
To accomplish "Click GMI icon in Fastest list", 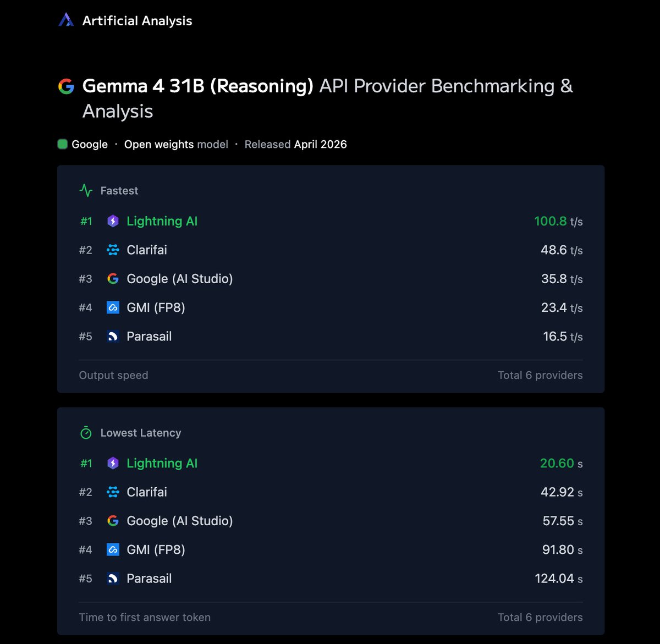I will point(113,307).
